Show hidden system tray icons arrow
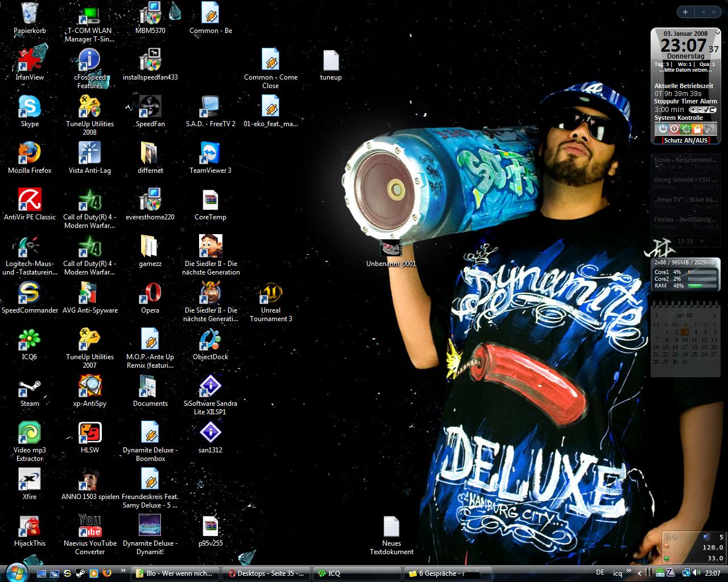The height and width of the screenshot is (582, 728). 639,573
